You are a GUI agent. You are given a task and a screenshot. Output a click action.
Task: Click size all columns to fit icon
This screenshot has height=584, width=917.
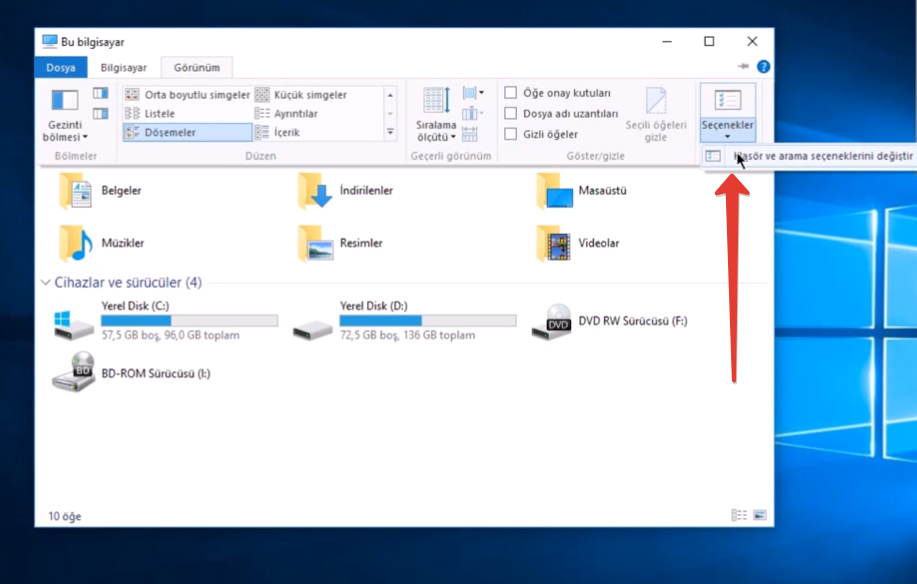pyautogui.click(x=470, y=134)
